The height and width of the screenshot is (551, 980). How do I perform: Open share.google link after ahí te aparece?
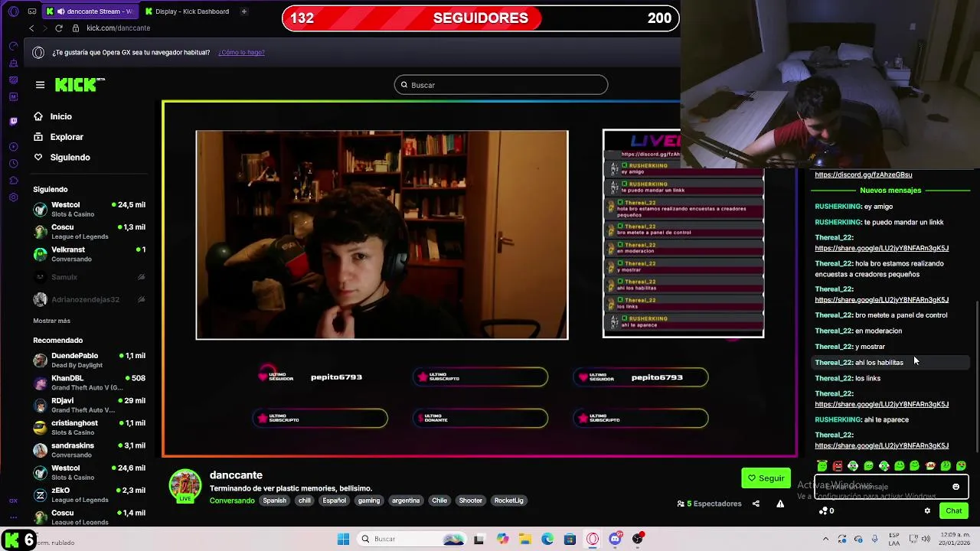[x=881, y=445]
